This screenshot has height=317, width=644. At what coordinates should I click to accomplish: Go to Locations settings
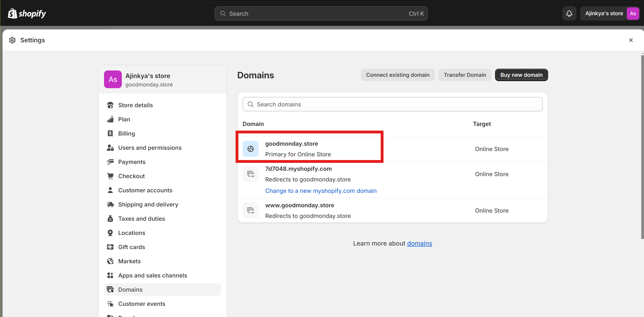(x=162, y=233)
